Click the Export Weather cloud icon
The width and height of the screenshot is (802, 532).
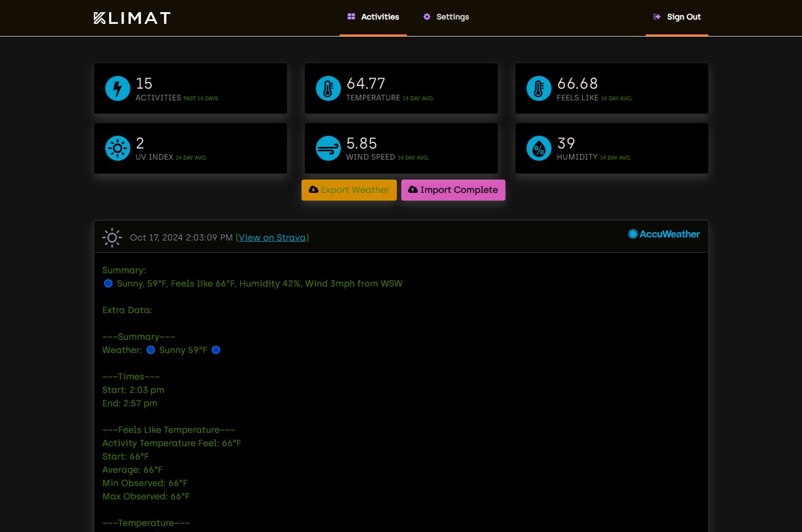[x=314, y=190]
